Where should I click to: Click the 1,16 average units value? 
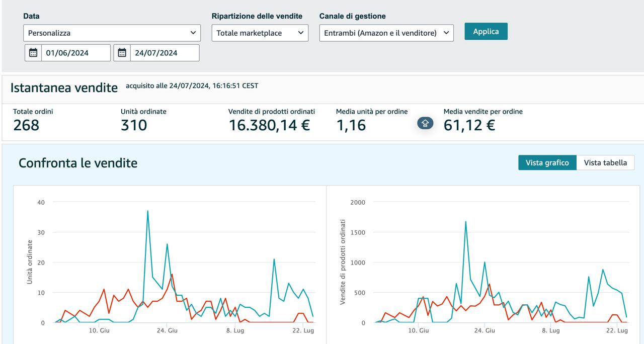351,125
